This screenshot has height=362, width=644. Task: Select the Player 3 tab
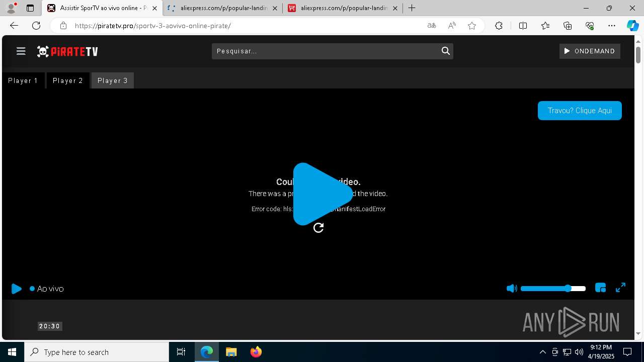113,80
